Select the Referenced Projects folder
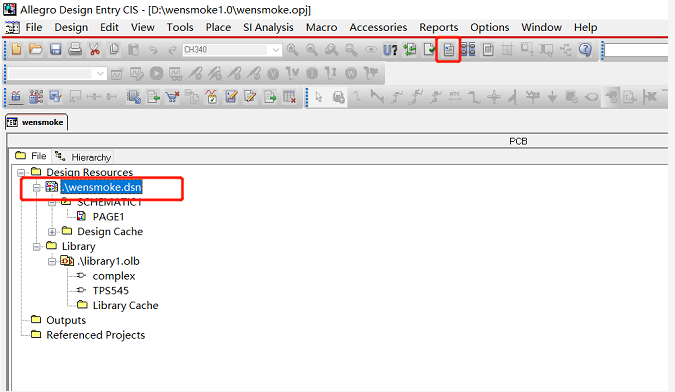The width and height of the screenshot is (675, 392). pos(96,335)
